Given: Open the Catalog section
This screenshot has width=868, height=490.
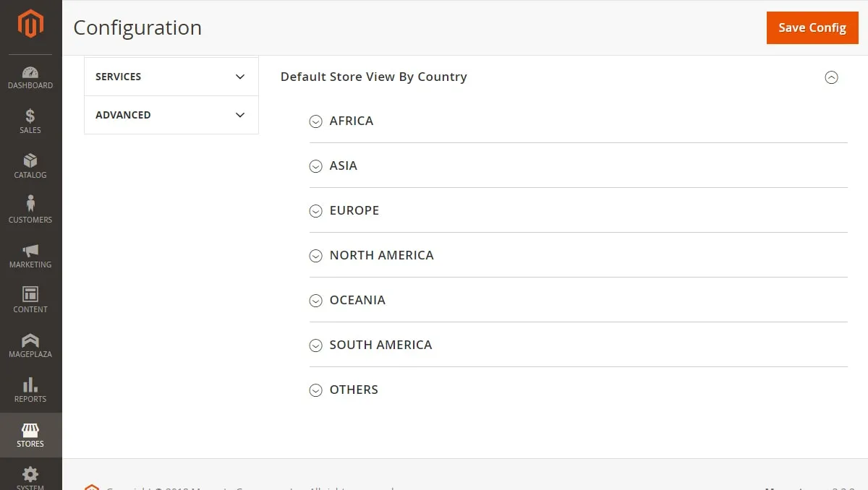Looking at the screenshot, I should click(x=30, y=167).
